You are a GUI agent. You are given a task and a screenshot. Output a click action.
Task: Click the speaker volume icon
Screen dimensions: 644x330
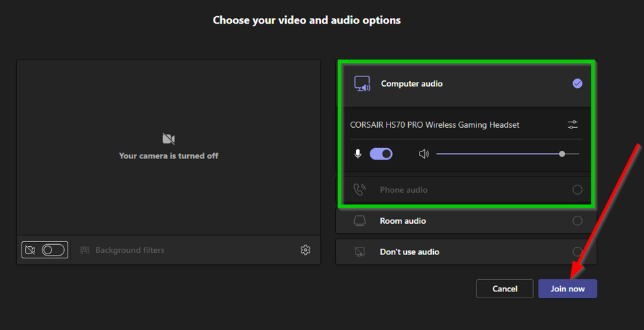pyautogui.click(x=424, y=154)
